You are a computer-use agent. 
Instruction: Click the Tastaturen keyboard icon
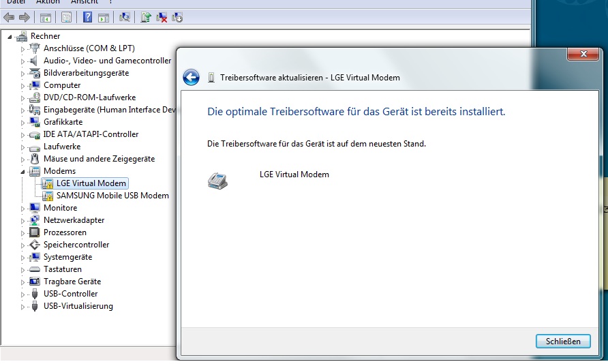point(35,269)
